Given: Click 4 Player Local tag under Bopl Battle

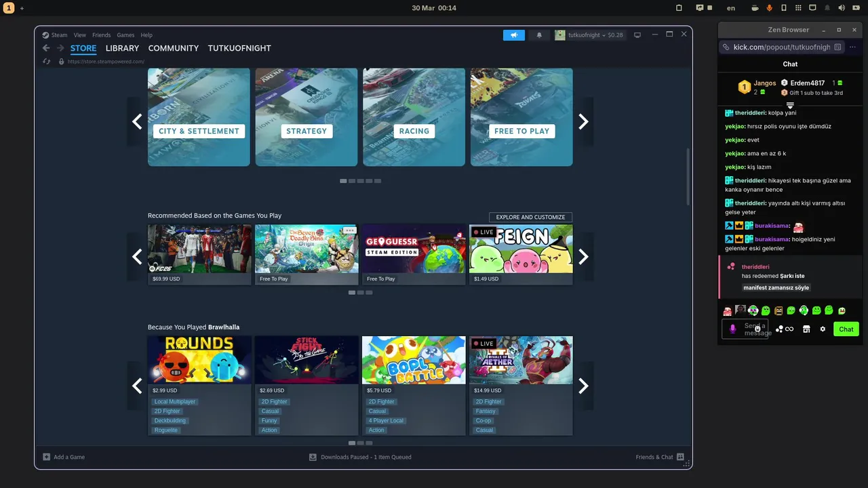Looking at the screenshot, I should tap(387, 420).
